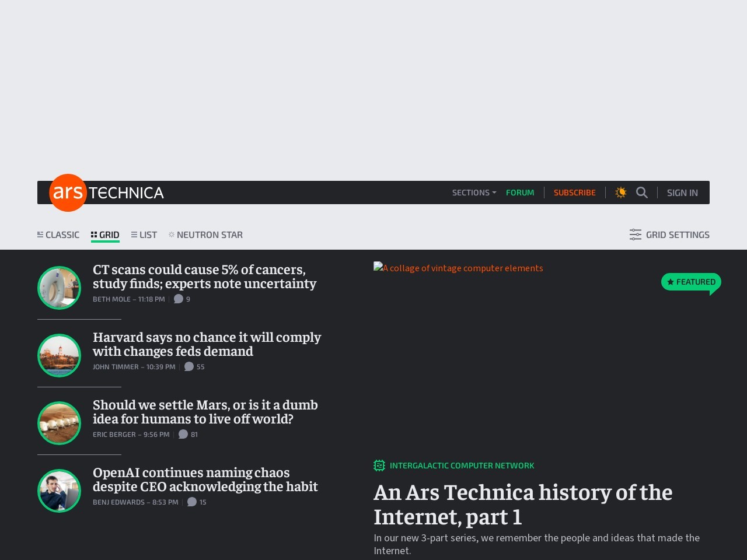This screenshot has width=747, height=560.
Task: Click author name Benj Edwards
Action: point(118,502)
